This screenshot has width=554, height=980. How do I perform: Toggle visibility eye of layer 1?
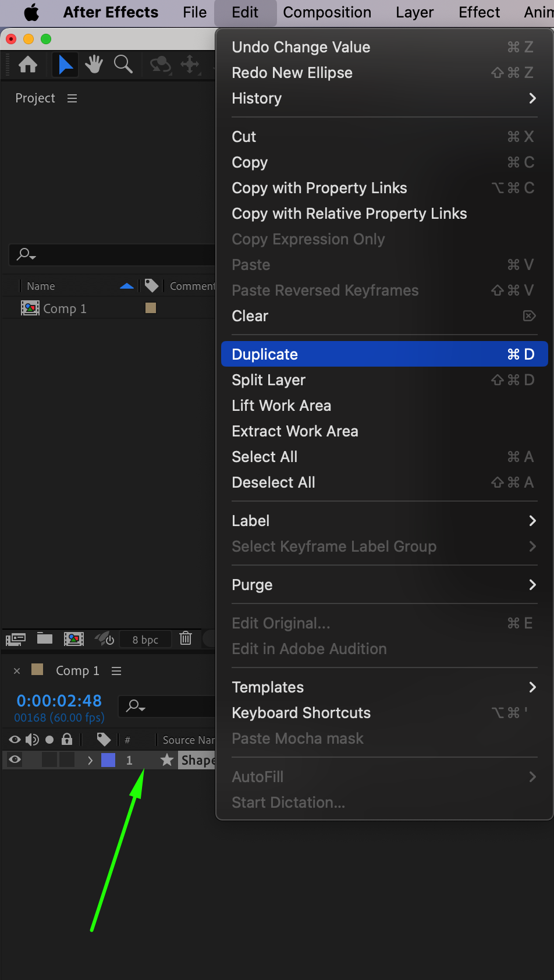pyautogui.click(x=15, y=759)
